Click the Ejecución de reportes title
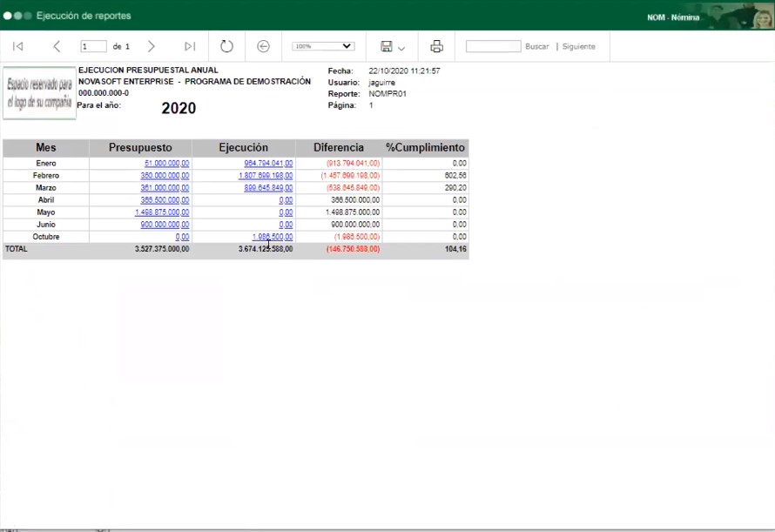The height and width of the screenshot is (532, 775). click(x=84, y=16)
